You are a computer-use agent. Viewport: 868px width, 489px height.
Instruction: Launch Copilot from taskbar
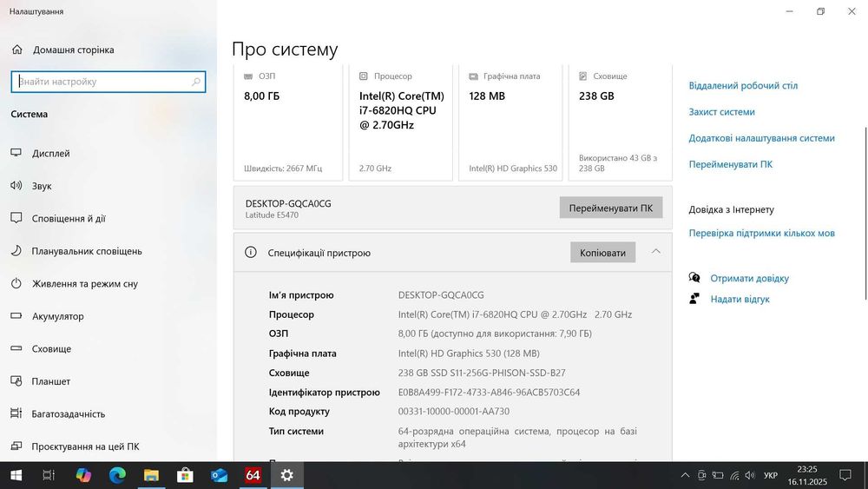click(x=83, y=475)
